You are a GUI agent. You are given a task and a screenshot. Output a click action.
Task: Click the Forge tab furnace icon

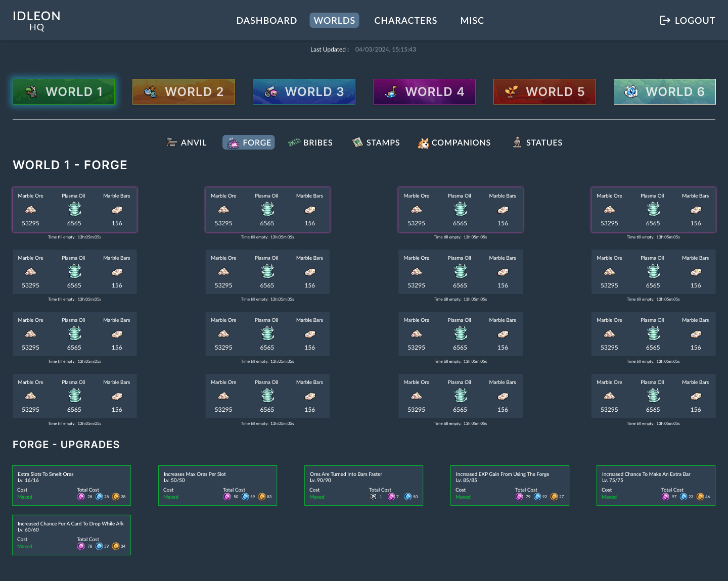click(233, 143)
